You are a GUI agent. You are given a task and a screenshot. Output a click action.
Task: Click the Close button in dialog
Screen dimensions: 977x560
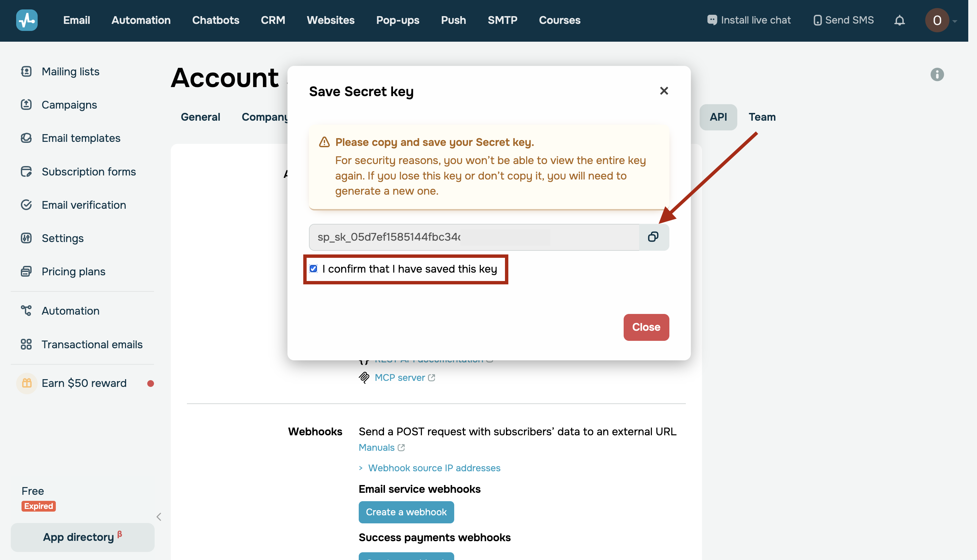646,327
